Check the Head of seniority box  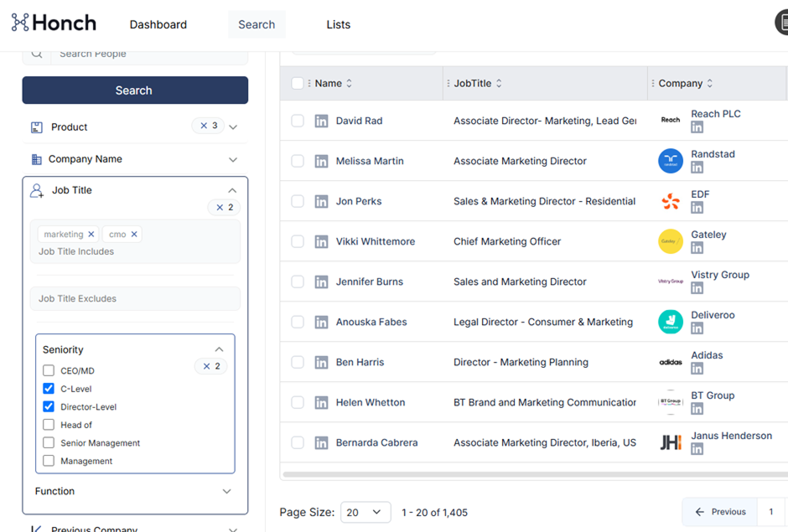[x=49, y=425]
